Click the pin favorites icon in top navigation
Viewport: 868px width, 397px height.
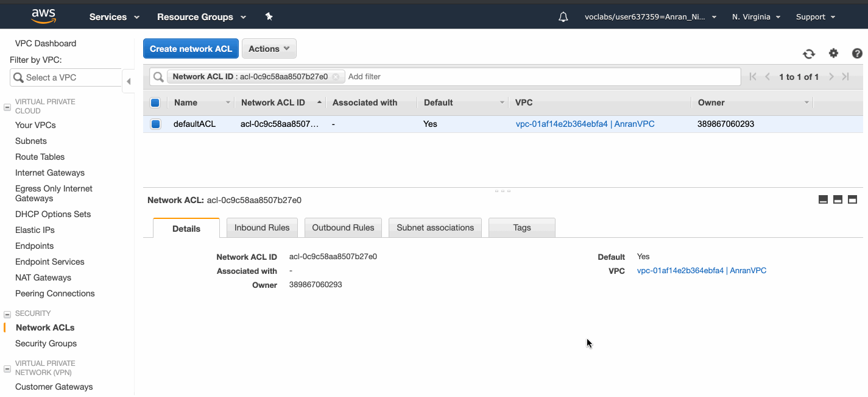coord(269,17)
